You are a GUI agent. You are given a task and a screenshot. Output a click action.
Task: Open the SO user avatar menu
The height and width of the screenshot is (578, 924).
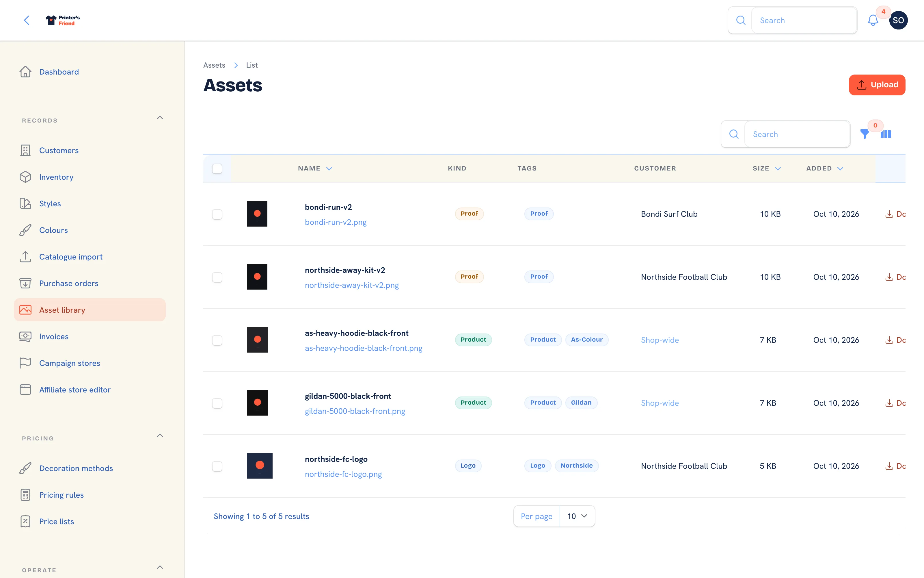tap(898, 20)
